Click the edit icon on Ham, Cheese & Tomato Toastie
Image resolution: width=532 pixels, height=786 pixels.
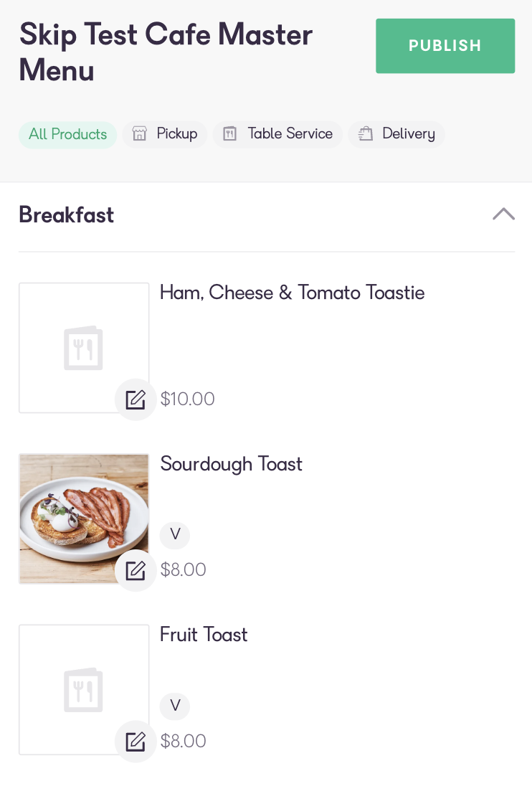(x=136, y=399)
